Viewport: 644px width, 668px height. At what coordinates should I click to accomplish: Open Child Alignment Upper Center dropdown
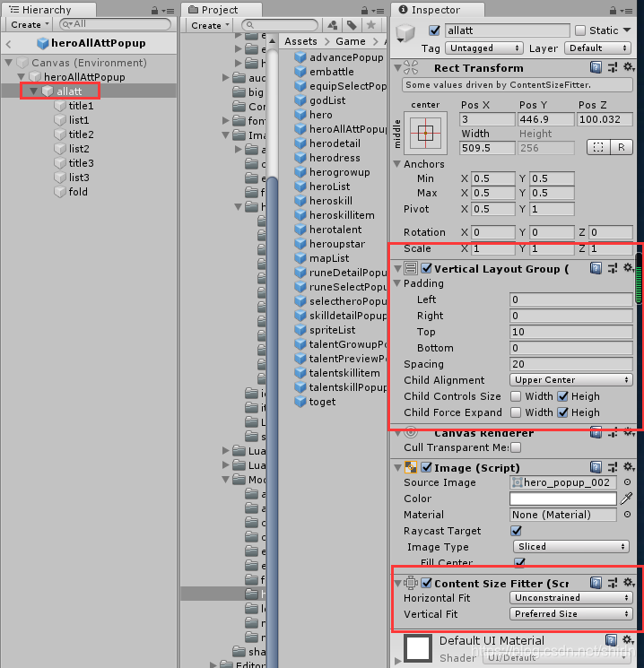(x=571, y=379)
